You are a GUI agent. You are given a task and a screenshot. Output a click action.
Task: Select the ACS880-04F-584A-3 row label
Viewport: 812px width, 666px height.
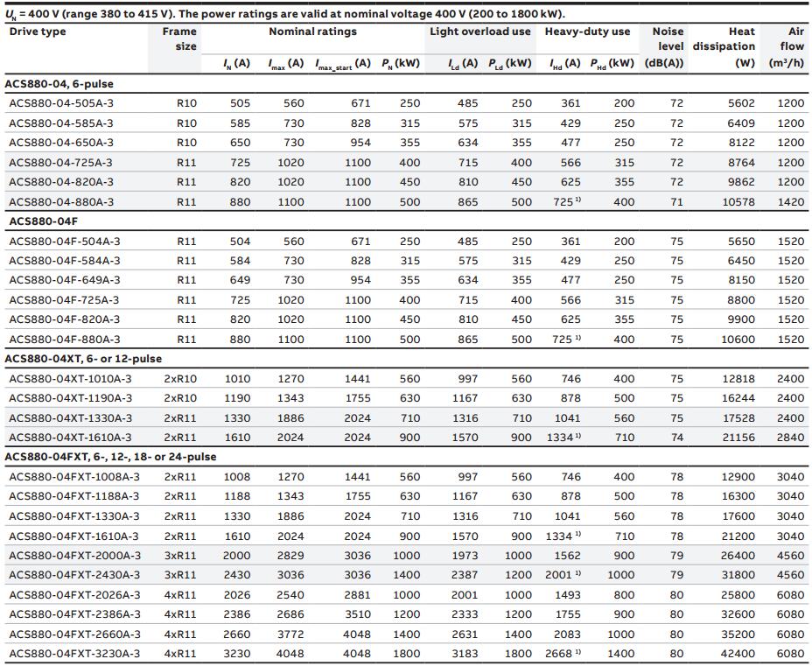(x=64, y=261)
